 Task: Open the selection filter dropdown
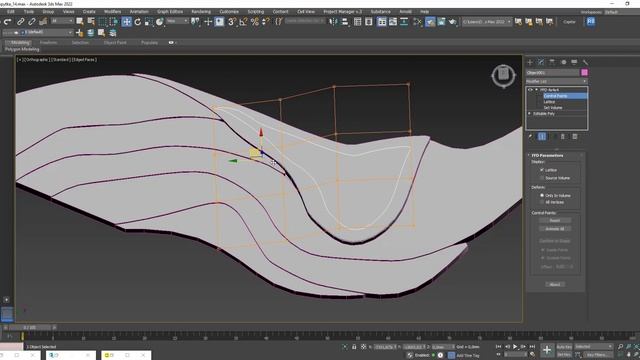click(x=62, y=21)
